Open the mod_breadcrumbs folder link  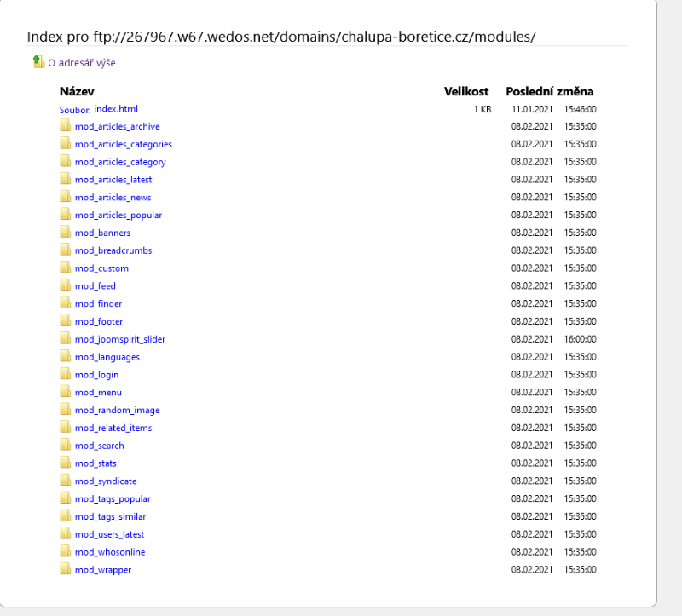click(x=113, y=250)
